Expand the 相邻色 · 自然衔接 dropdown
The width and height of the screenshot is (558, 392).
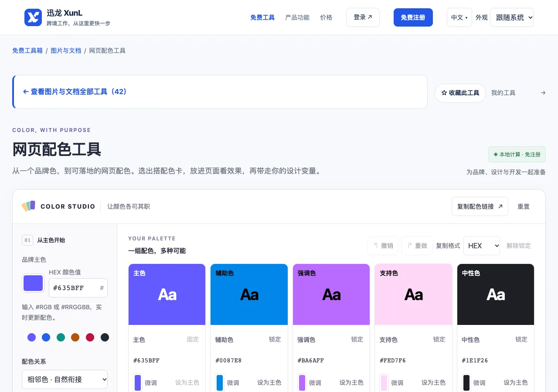[65, 379]
